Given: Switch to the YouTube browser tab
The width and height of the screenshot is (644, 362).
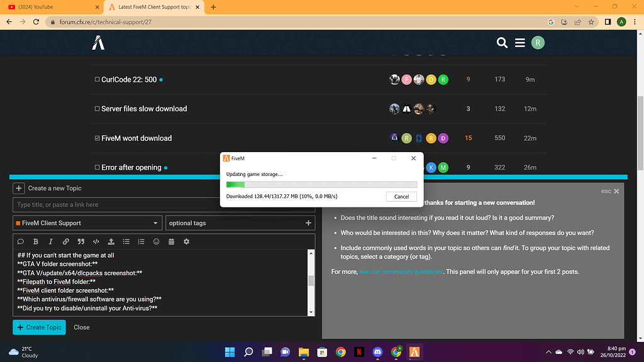Looking at the screenshot, I should point(44,6).
